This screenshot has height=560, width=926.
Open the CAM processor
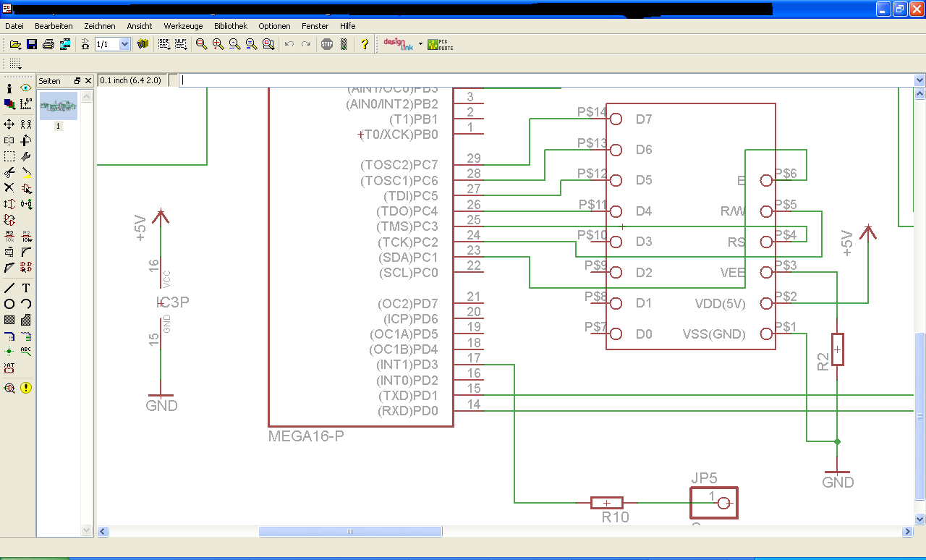coord(65,44)
